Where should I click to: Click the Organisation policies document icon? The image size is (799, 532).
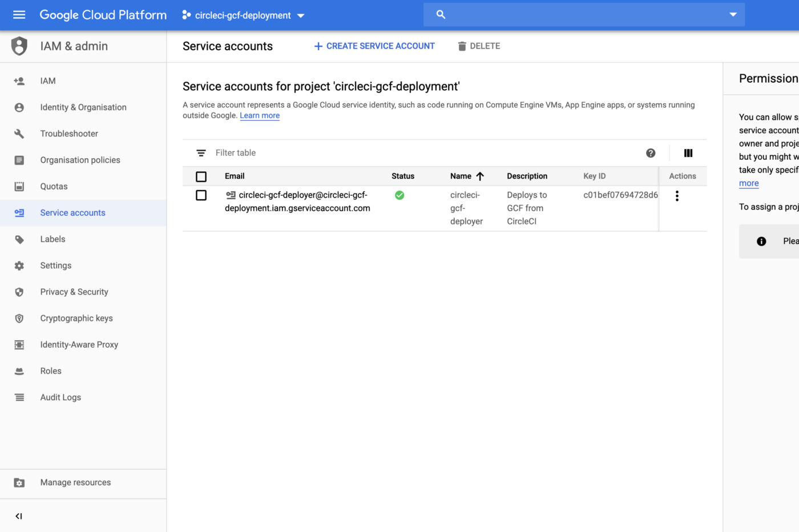tap(19, 160)
